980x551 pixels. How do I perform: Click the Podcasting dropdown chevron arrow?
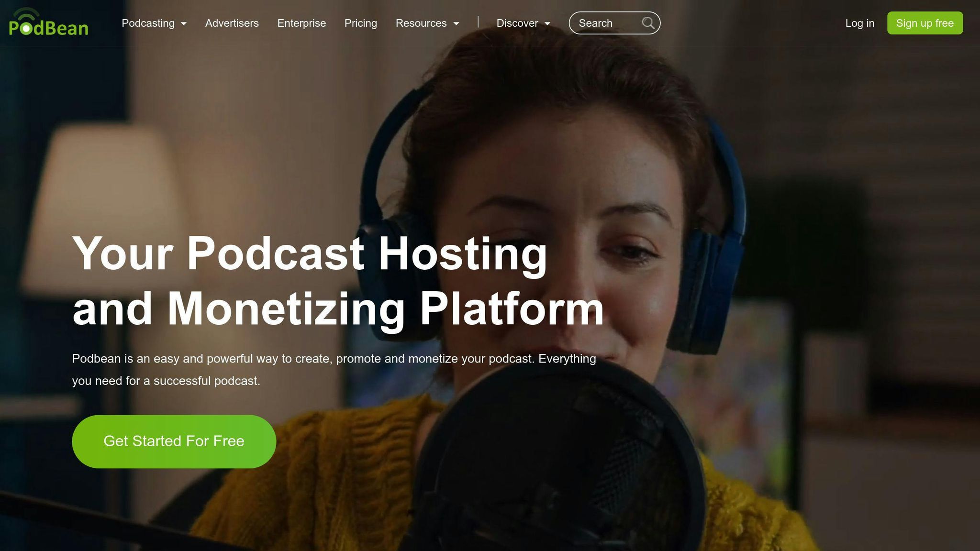184,23
